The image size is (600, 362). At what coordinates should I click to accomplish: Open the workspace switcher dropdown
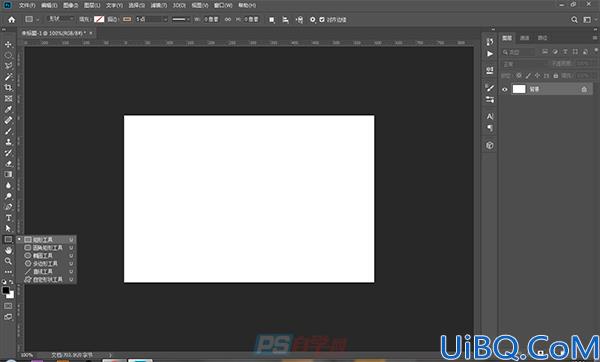[x=589, y=20]
